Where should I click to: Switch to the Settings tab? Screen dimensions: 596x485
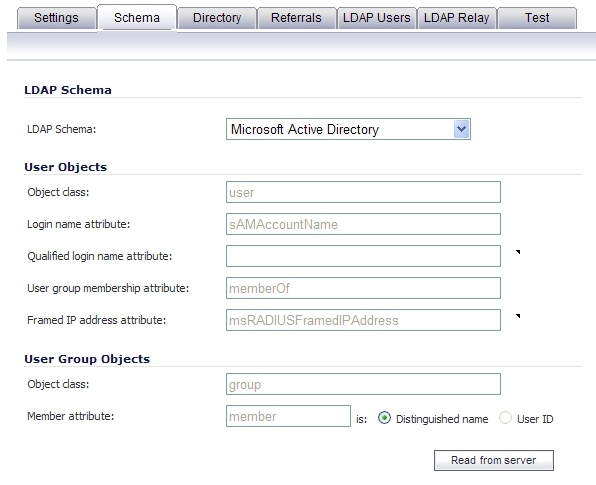click(56, 18)
